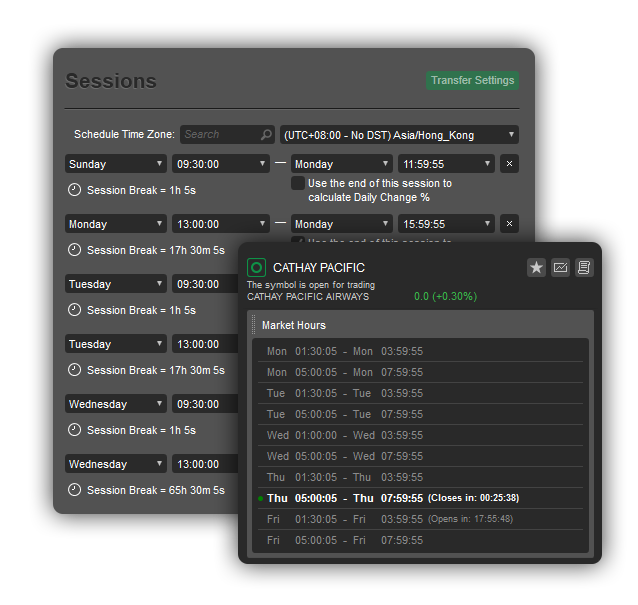
Task: Select the Mon 01:30:05 - Mon 03:59:55 row
Action: [420, 351]
